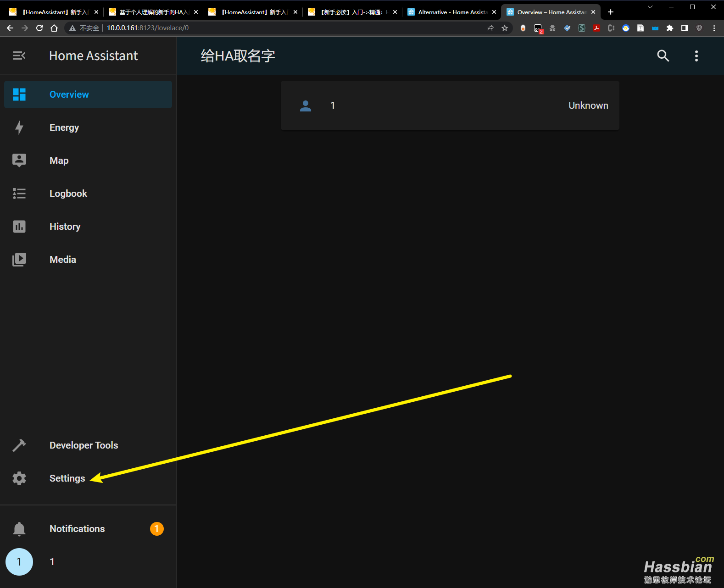The height and width of the screenshot is (588, 724).
Task: Close the Overview – Home Assistant tab
Action: click(x=593, y=12)
